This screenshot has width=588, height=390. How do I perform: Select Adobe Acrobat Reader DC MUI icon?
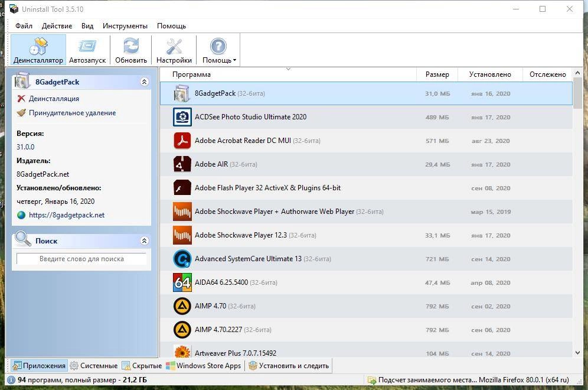(x=182, y=141)
